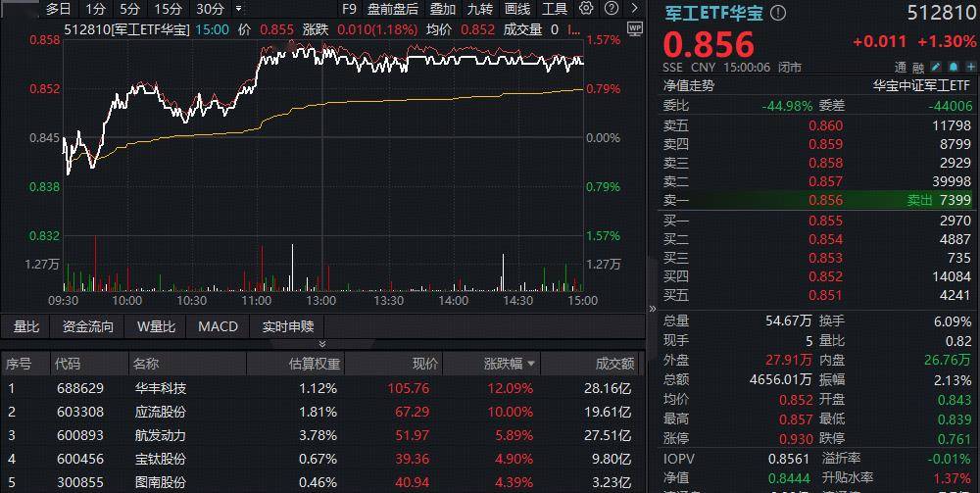
Task: Set a price alert with bell icon
Action: pyautogui.click(x=953, y=68)
